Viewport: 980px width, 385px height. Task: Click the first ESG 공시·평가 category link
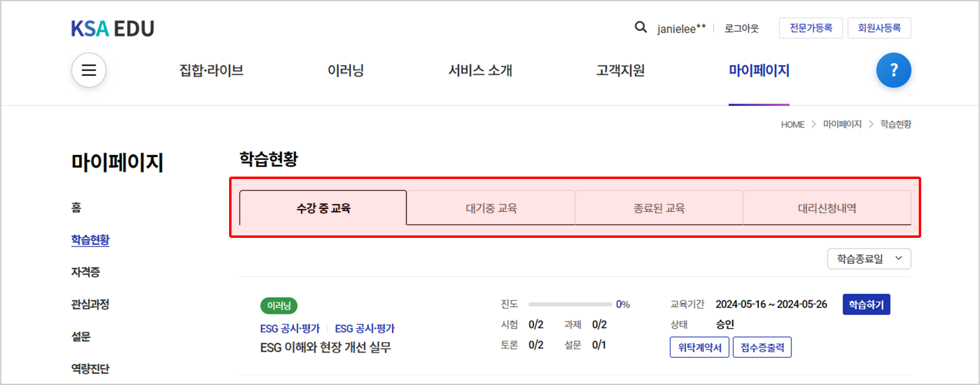[x=290, y=329]
